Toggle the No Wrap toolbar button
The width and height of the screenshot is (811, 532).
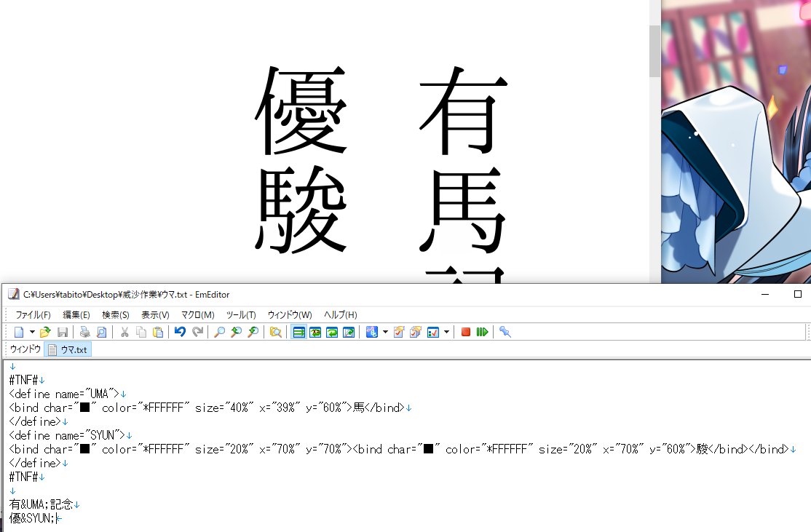click(298, 332)
